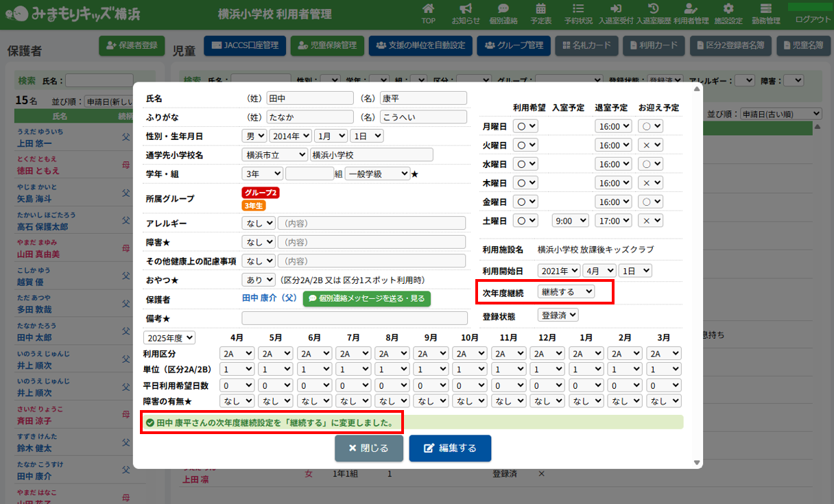Image resolution: width=834 pixels, height=504 pixels.
Task: Open 入退室履歴 history icon
Action: (654, 9)
